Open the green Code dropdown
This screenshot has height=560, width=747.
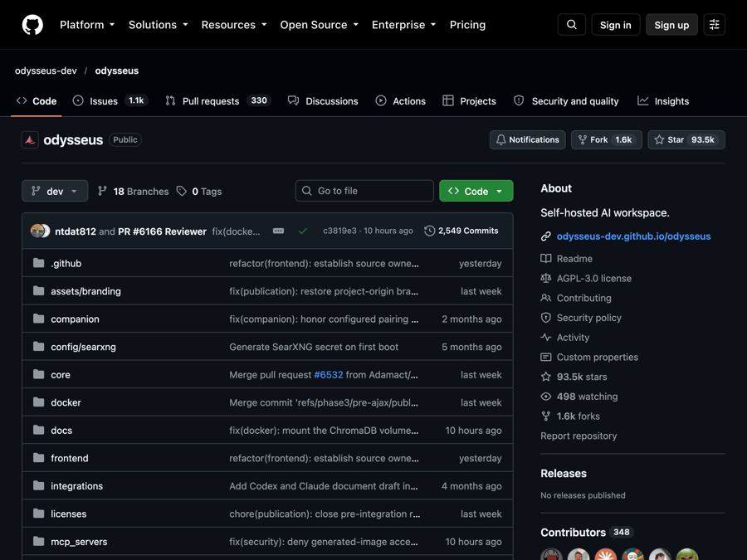tap(476, 191)
